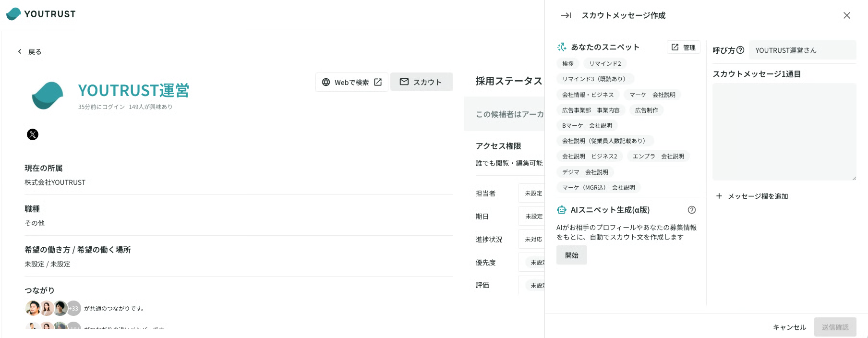Insert the 会社説明（従業員人数記載あり） snippet
Screen dimensions: 868x338
605,141
